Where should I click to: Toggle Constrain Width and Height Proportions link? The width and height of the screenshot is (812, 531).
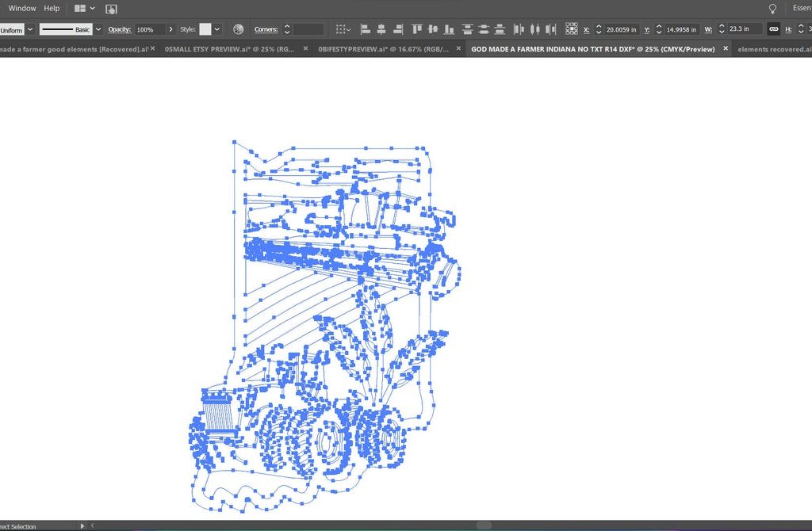pyautogui.click(x=773, y=29)
